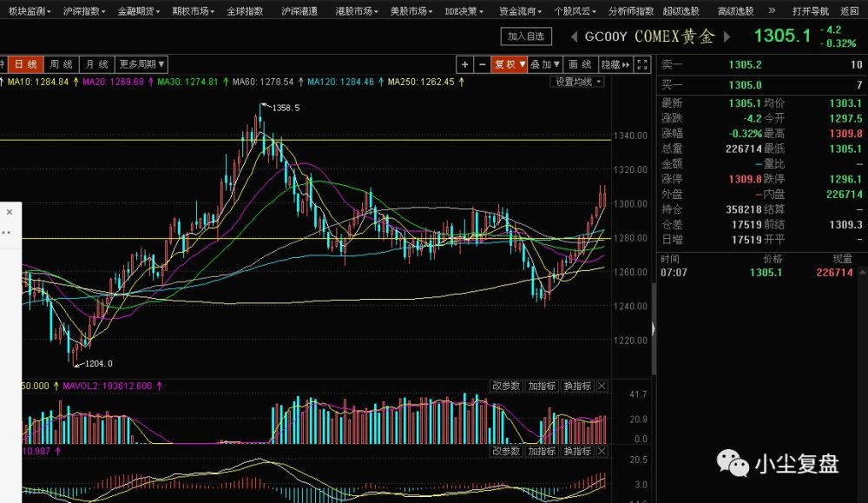Click MA20: 1269.68 indicator label
This screenshot has height=503, width=868.
click(113, 82)
